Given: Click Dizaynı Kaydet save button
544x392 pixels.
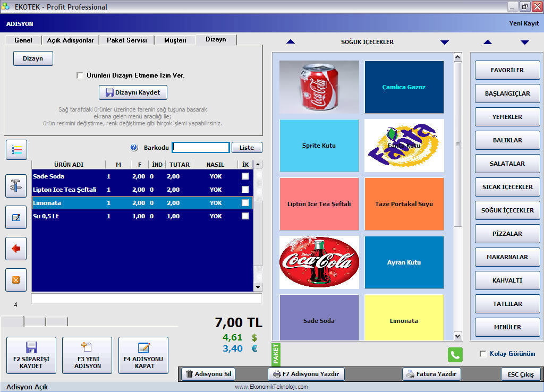Looking at the screenshot, I should (x=133, y=92).
